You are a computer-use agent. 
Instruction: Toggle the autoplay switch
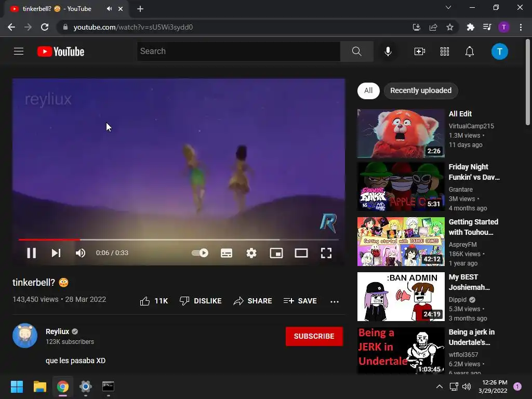200,253
